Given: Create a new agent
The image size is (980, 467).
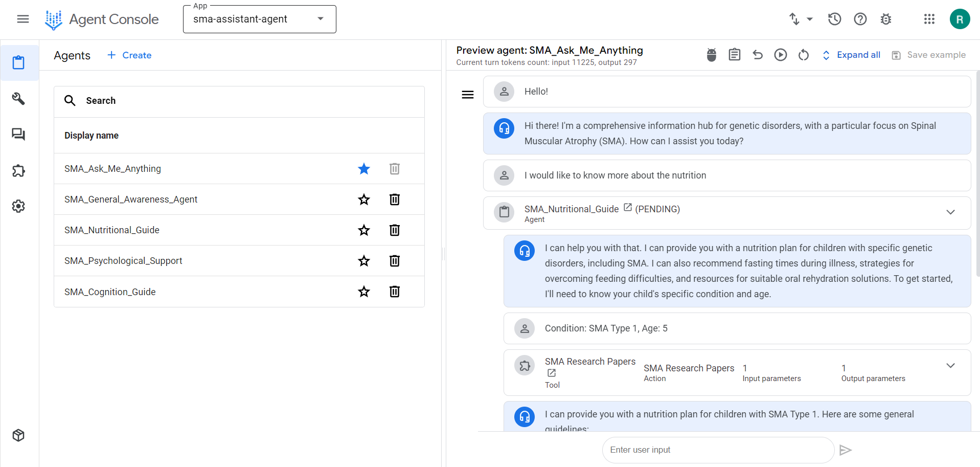Looking at the screenshot, I should pos(129,55).
